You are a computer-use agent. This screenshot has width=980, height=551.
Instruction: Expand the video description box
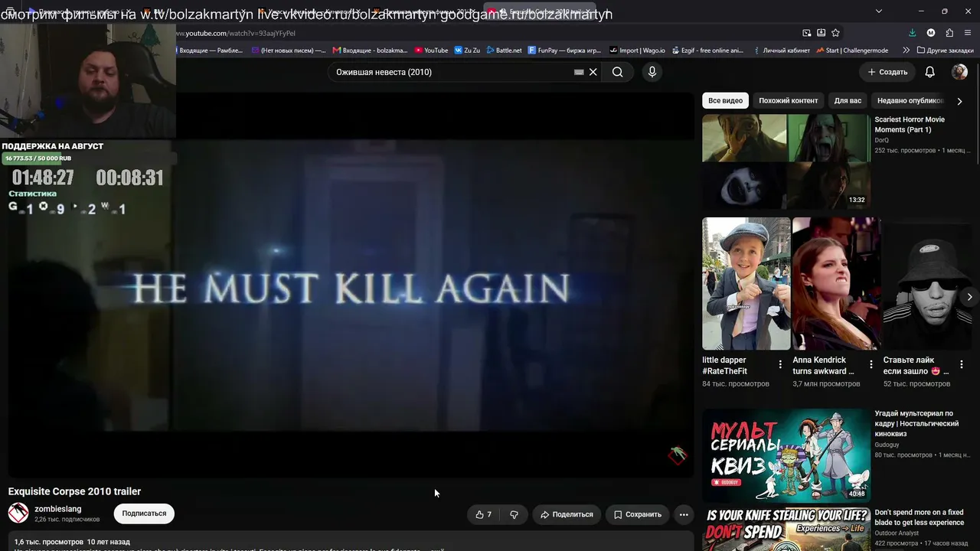(x=351, y=541)
